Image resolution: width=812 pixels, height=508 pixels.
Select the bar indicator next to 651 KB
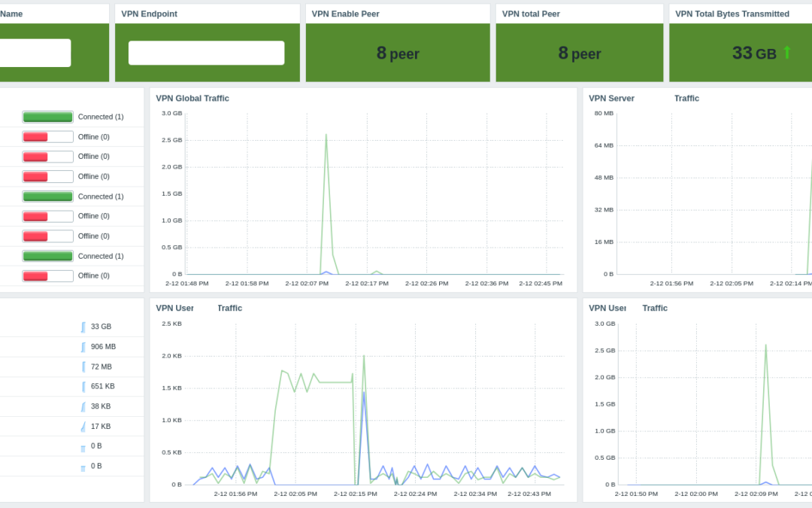tap(83, 387)
